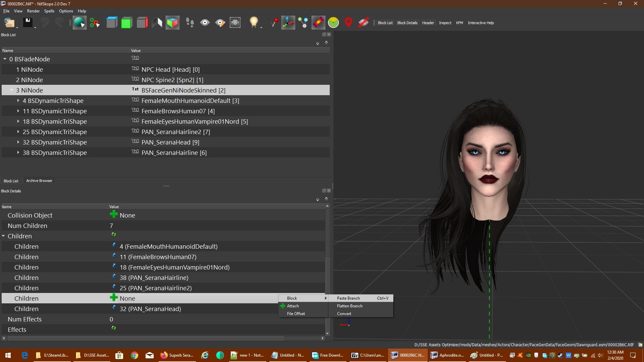Toggle the first eye visibility icon

pos(205,22)
